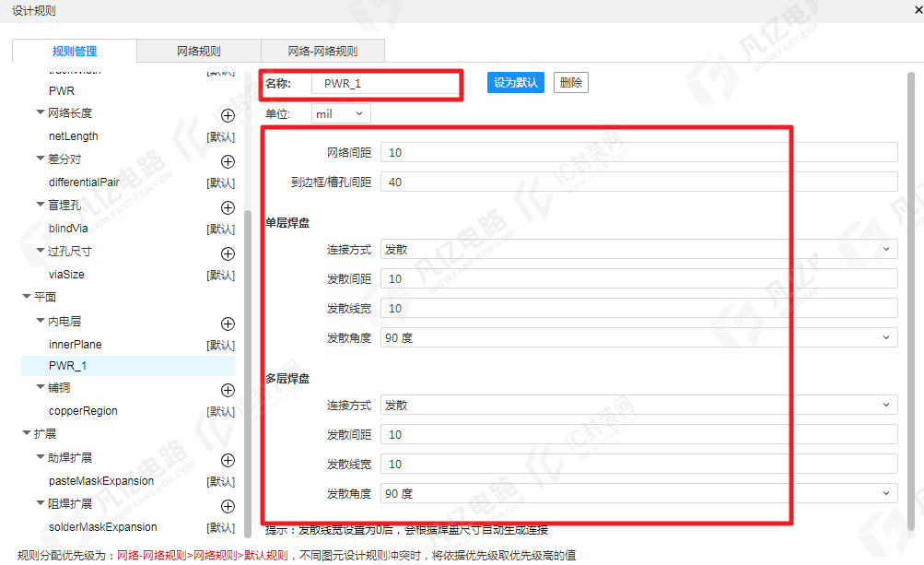Collapse the 扩展 tree group
Viewport: 924px width, 565px height.
pyautogui.click(x=27, y=433)
